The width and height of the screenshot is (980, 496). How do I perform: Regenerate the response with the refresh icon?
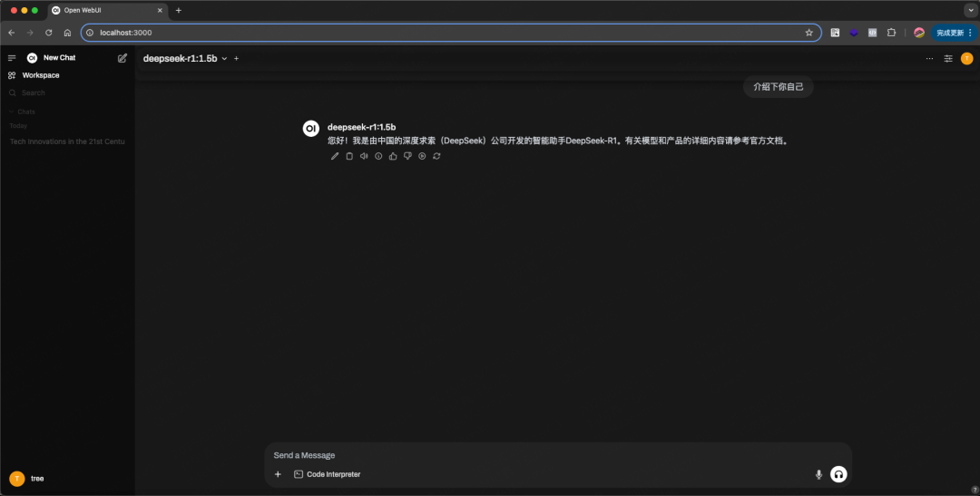point(436,156)
